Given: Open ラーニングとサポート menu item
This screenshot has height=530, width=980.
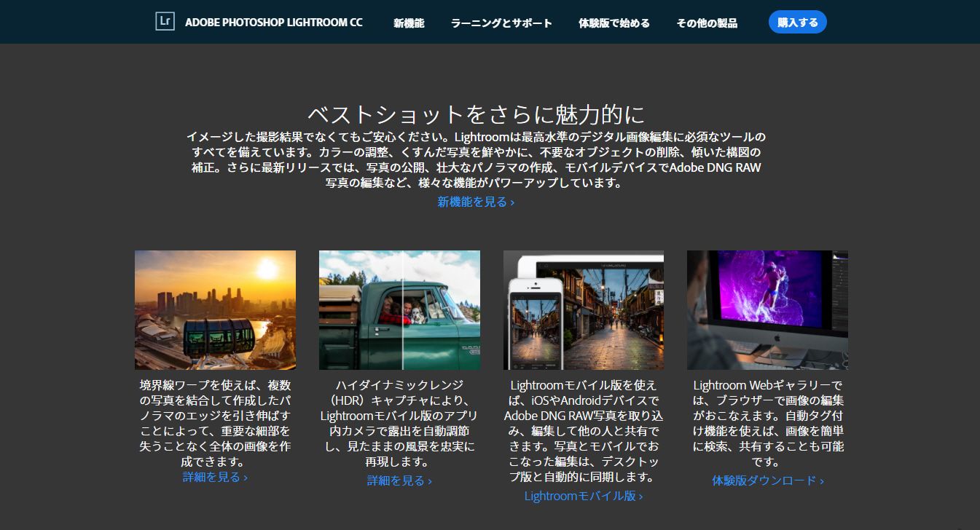Looking at the screenshot, I should coord(501,23).
